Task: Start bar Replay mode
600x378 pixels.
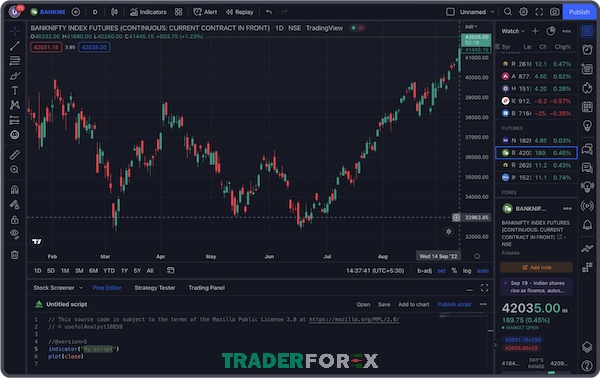Action: point(240,12)
